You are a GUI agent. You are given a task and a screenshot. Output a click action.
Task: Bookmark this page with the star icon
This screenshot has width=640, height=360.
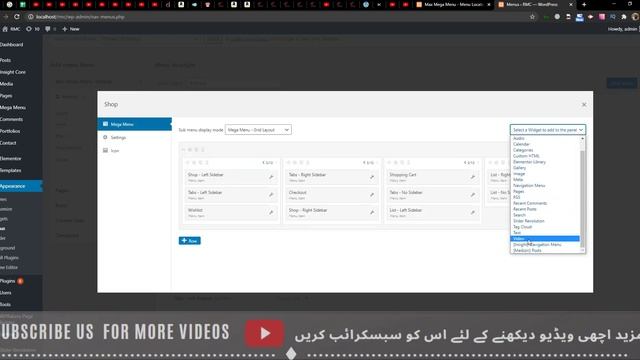[532, 17]
